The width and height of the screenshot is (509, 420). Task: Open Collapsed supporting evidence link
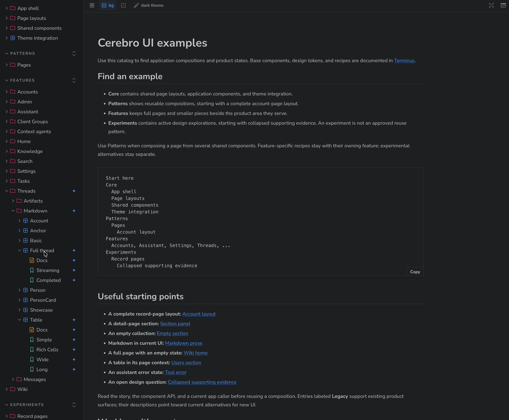point(202,382)
